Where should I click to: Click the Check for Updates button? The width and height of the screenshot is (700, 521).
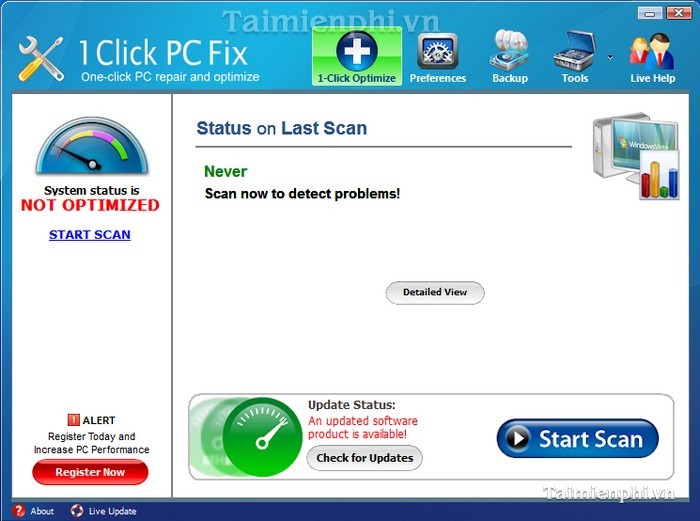click(365, 458)
